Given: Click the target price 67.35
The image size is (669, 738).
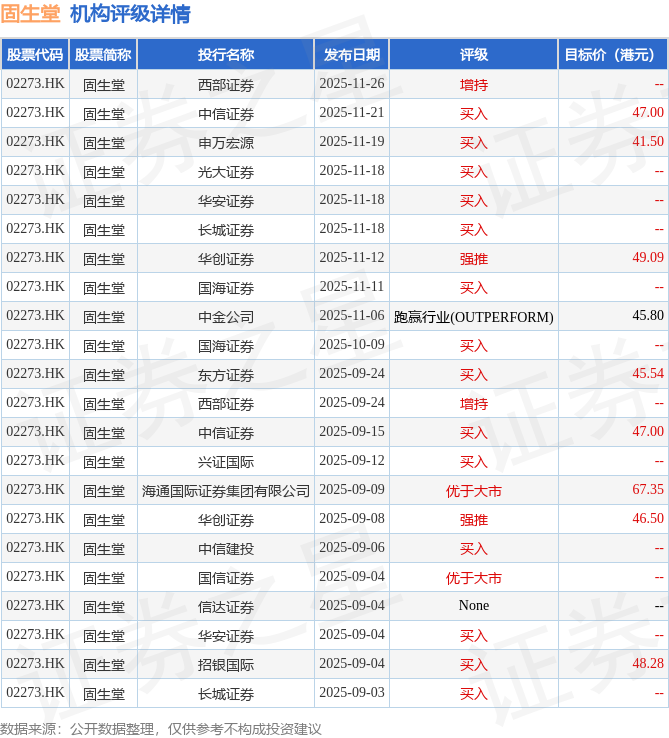Looking at the screenshot, I should coord(648,489).
